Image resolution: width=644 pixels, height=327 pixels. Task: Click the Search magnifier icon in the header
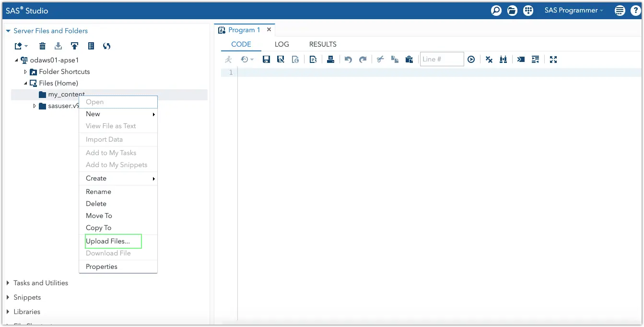496,11
